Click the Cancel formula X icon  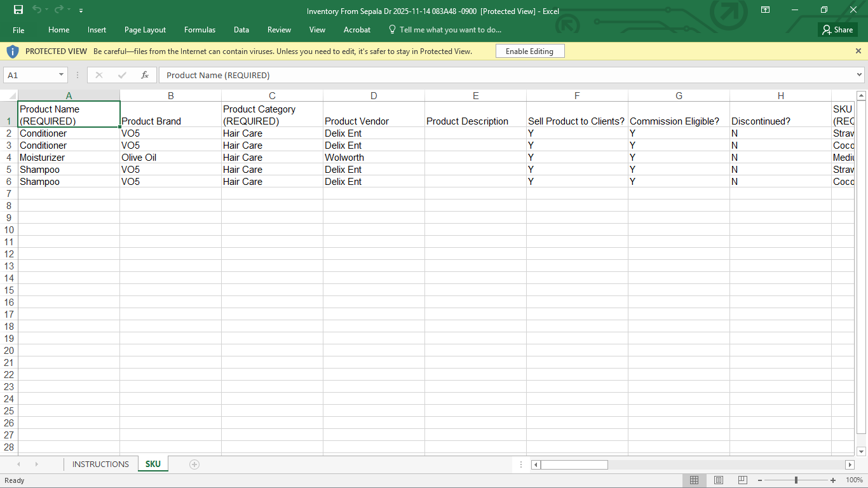tap(98, 75)
